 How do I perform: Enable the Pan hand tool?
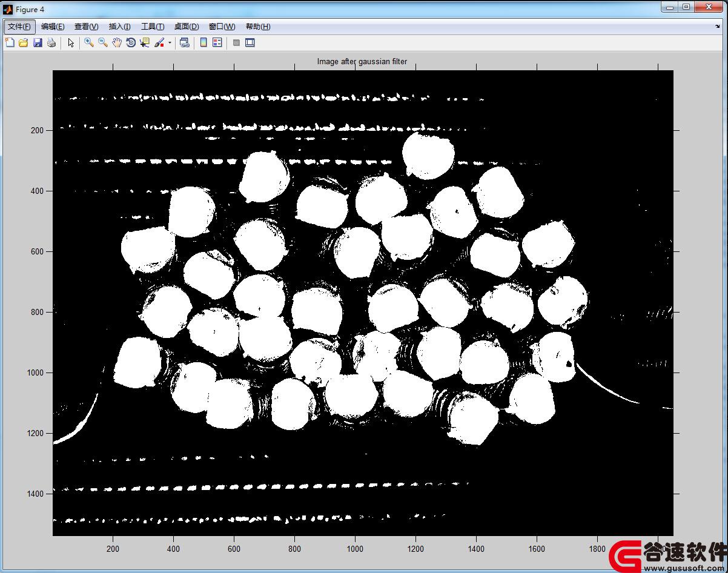click(x=116, y=42)
